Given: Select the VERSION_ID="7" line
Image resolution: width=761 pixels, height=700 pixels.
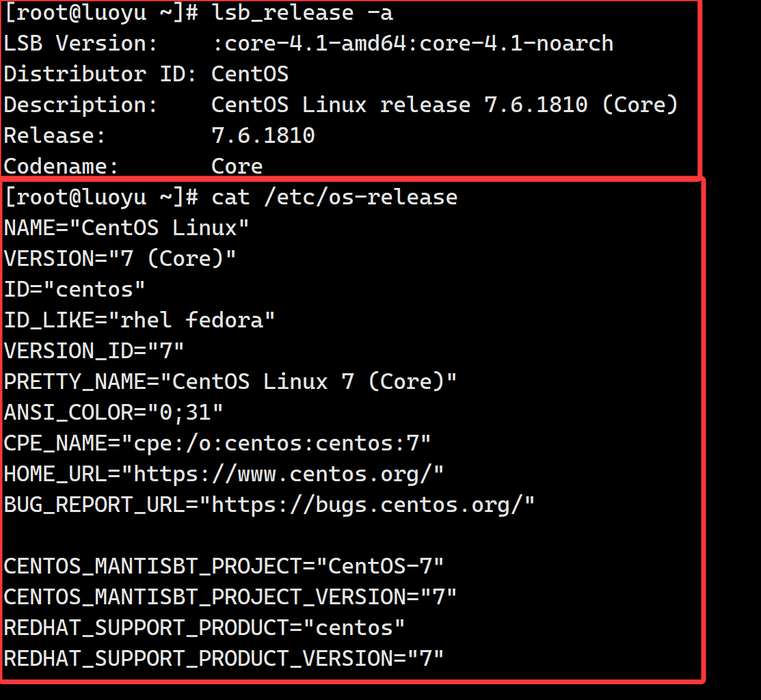Looking at the screenshot, I should pyautogui.click(x=94, y=351).
